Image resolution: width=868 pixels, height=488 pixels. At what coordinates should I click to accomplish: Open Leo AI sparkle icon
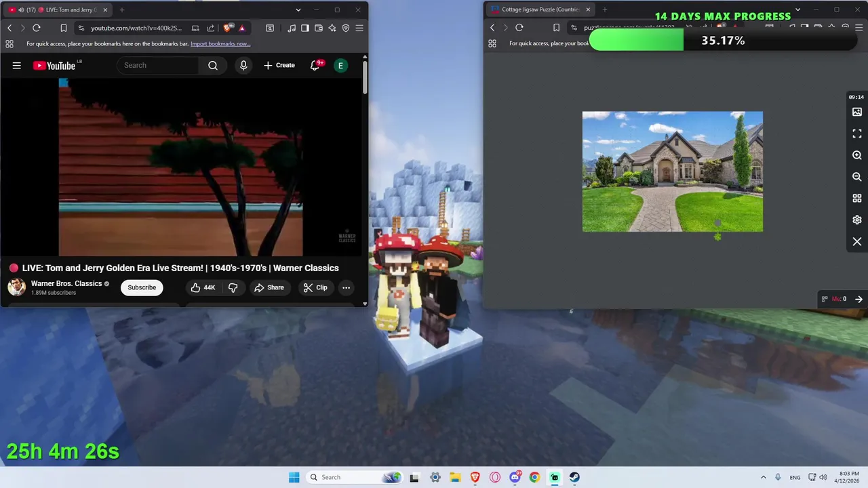(332, 28)
